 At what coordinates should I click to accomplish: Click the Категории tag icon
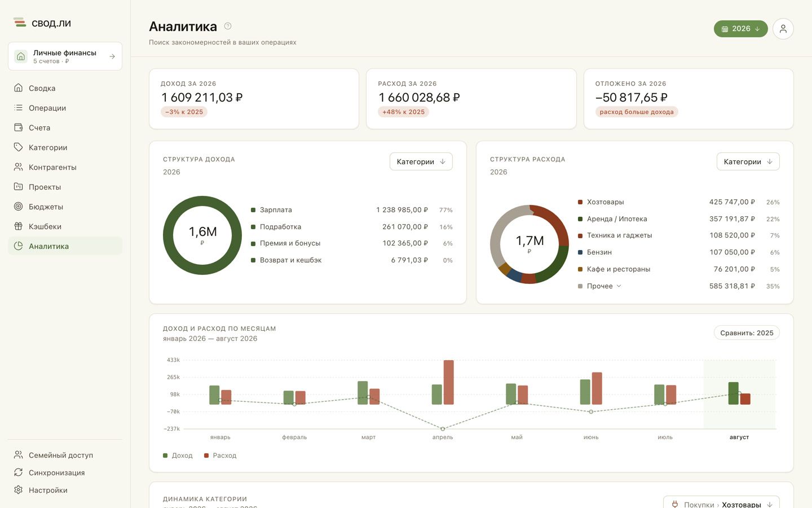(x=19, y=147)
